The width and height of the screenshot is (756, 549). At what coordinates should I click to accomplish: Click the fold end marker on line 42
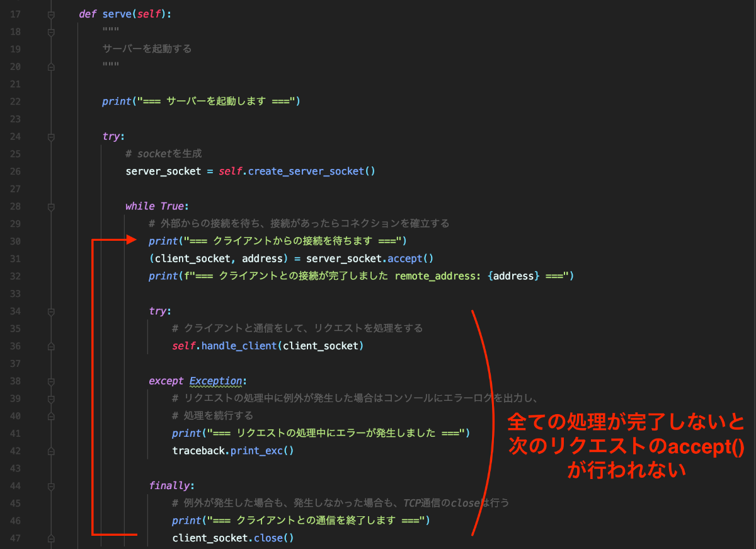coord(52,451)
